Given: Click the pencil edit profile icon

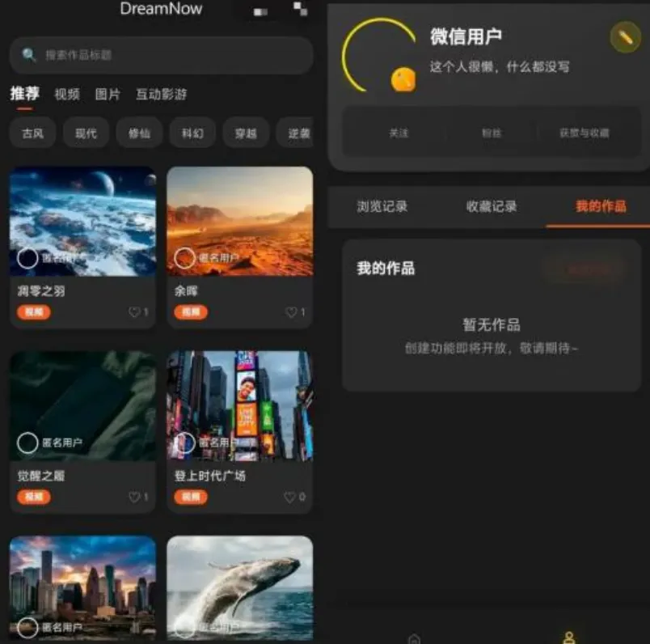Looking at the screenshot, I should 626,37.
